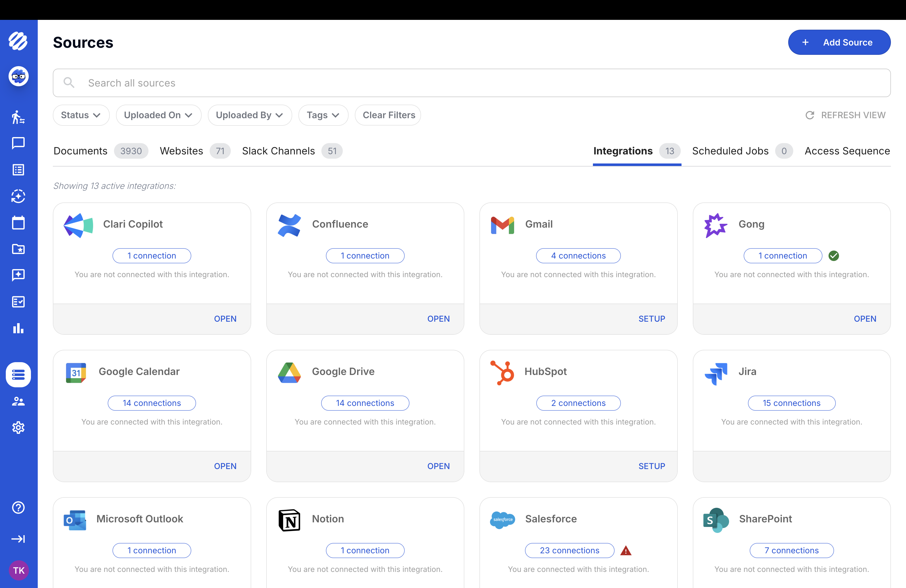Click the Gmail logo

click(x=503, y=225)
